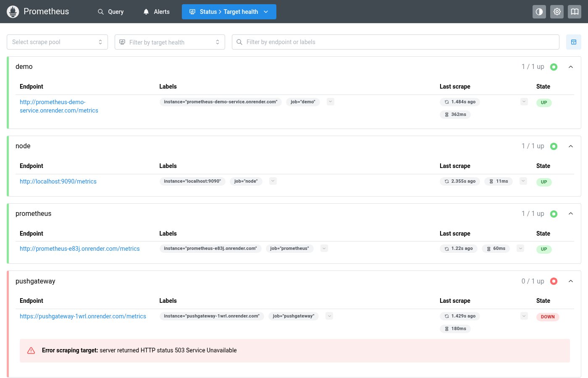This screenshot has height=378, width=588.
Task: Expand scrape details chevron in demo row
Action: point(524,102)
